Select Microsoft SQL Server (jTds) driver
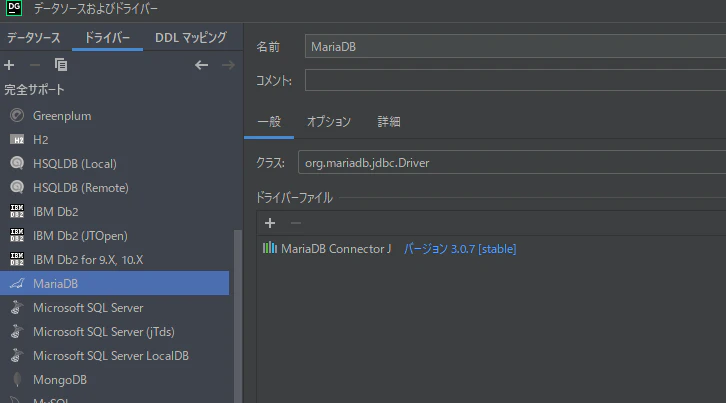726x403 pixels. click(x=114, y=331)
